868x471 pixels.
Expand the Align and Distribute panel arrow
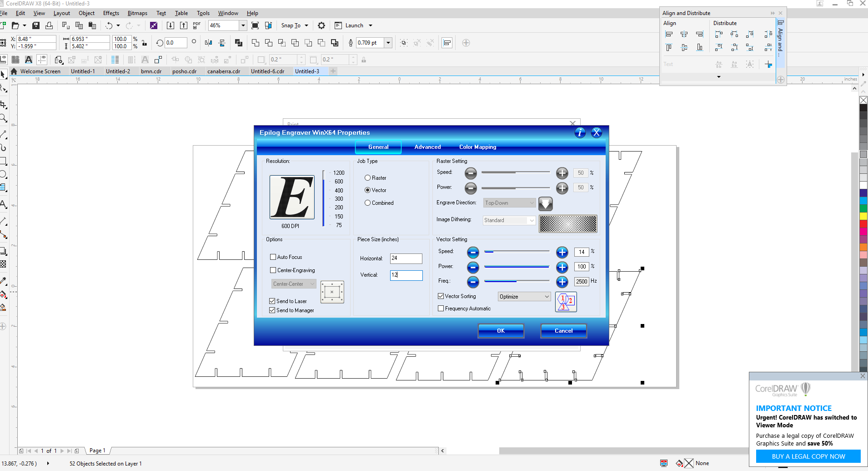[x=719, y=77]
